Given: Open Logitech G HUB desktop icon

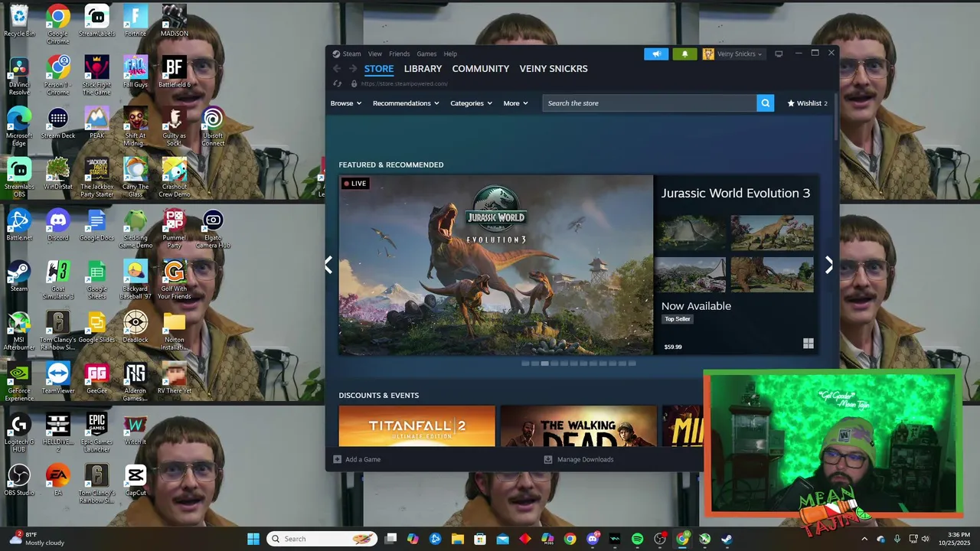Looking at the screenshot, I should click(19, 433).
